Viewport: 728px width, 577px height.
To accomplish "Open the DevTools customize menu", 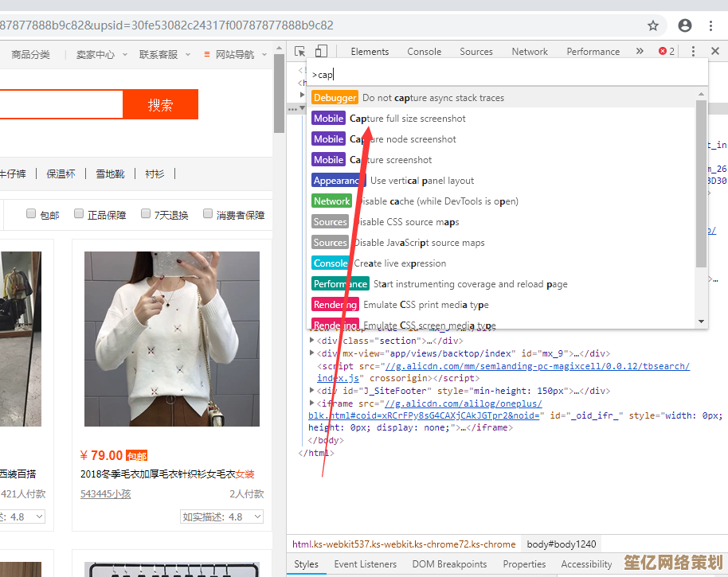I will pyautogui.click(x=693, y=51).
